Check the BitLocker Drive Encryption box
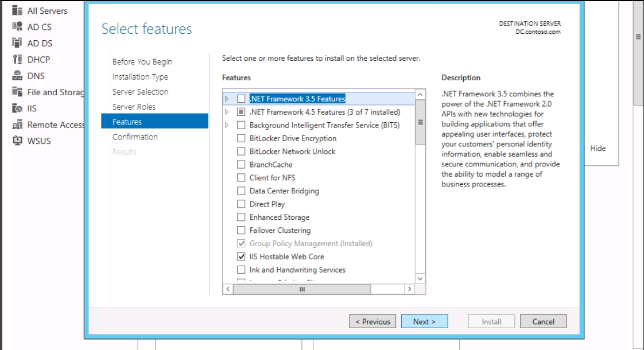The width and height of the screenshot is (644, 350). coord(241,138)
